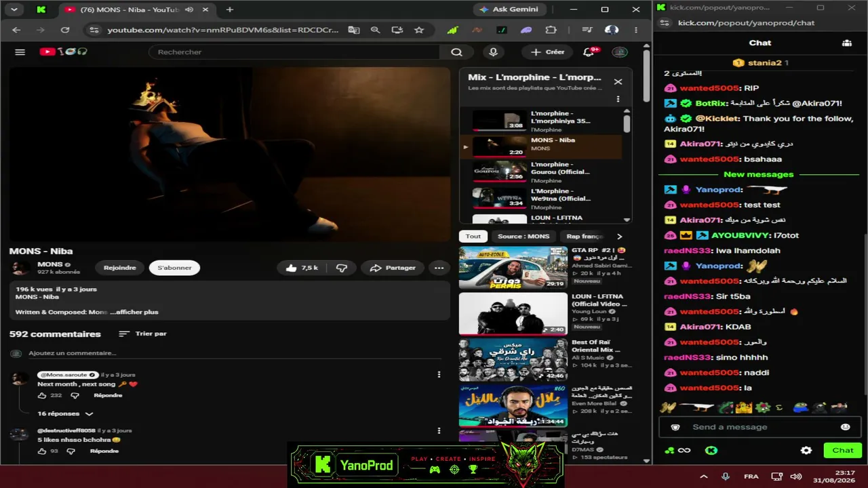Viewport: 868px width, 488px height.
Task: Open the Mix playlist three-dot options
Action: click(x=618, y=99)
